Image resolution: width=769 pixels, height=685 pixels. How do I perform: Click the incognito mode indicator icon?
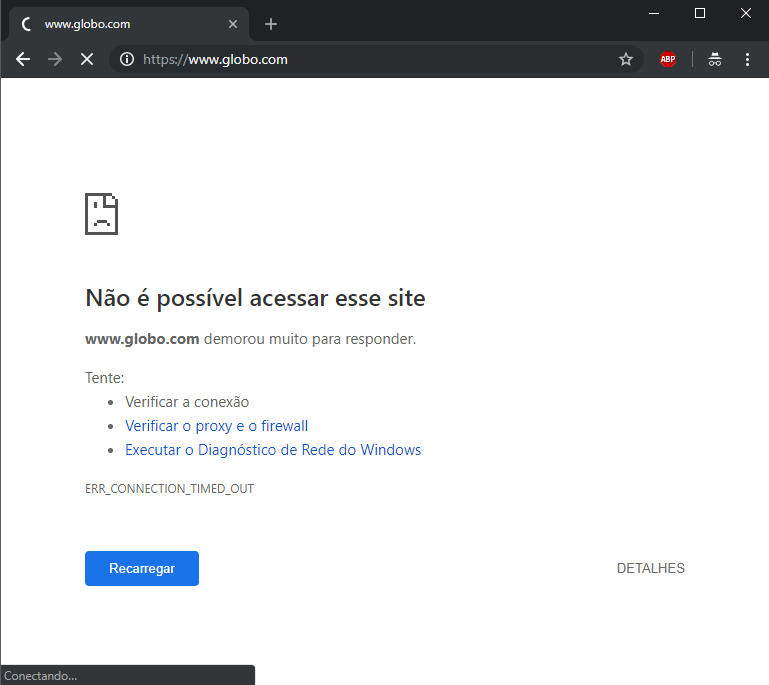(x=715, y=60)
